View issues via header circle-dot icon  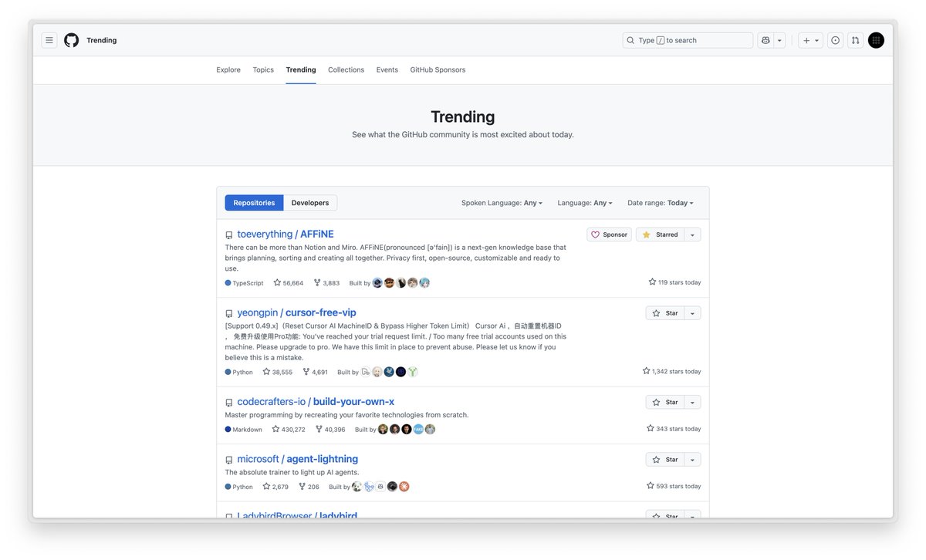coord(836,40)
